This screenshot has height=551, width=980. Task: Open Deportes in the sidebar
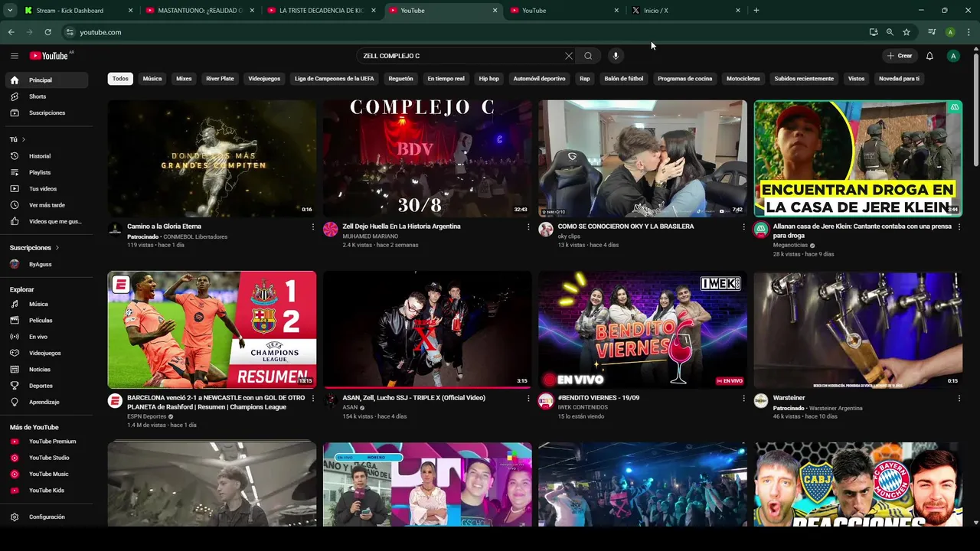[x=46, y=386]
